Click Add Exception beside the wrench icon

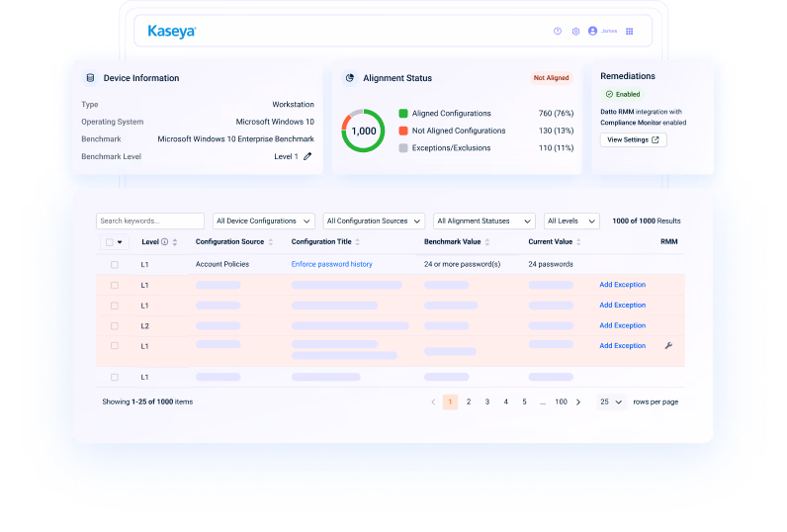pos(622,346)
